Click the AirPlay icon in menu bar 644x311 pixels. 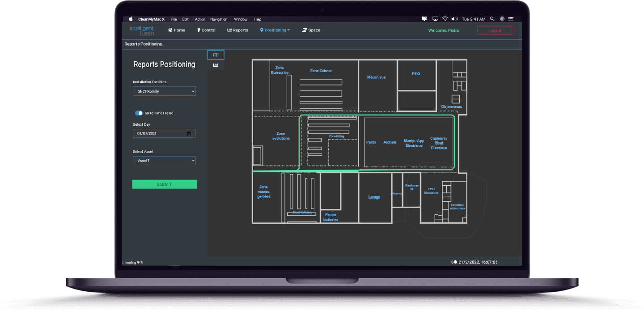[435, 19]
